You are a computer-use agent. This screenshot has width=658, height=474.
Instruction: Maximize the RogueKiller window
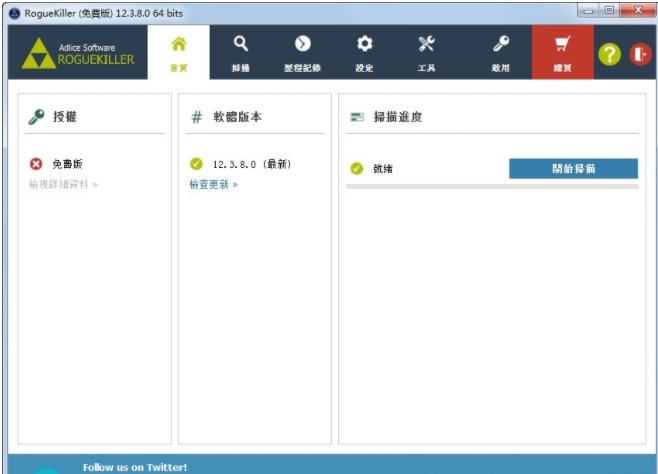pyautogui.click(x=609, y=10)
